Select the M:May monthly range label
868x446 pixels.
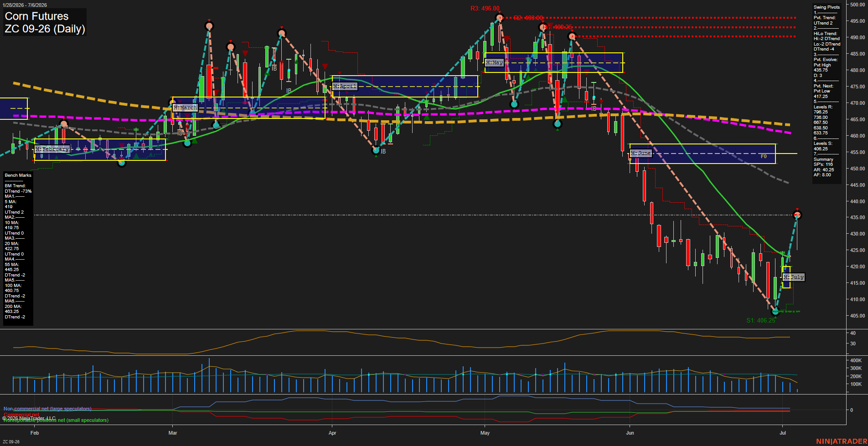494,62
